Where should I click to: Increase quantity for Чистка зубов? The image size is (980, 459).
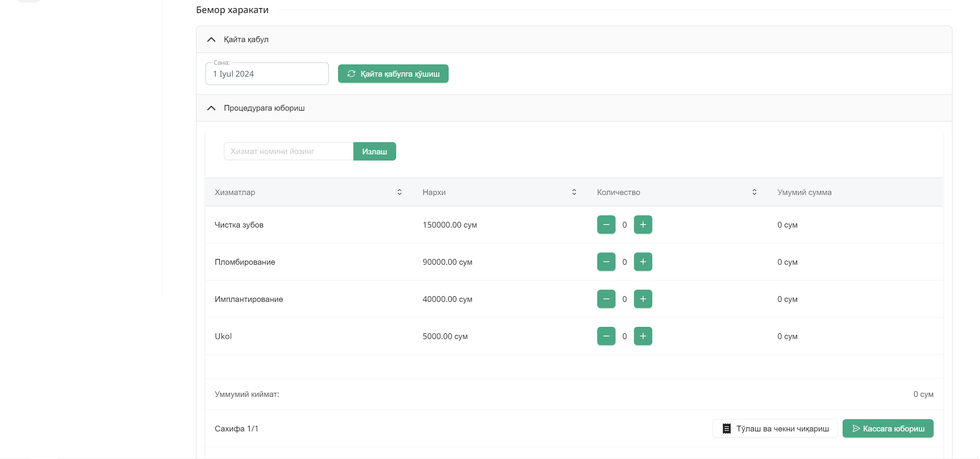tap(643, 225)
